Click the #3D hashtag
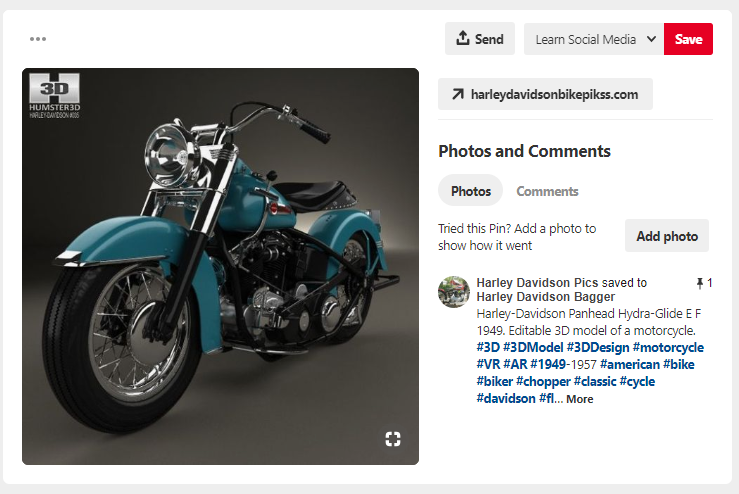The image size is (739, 494). pyautogui.click(x=488, y=347)
